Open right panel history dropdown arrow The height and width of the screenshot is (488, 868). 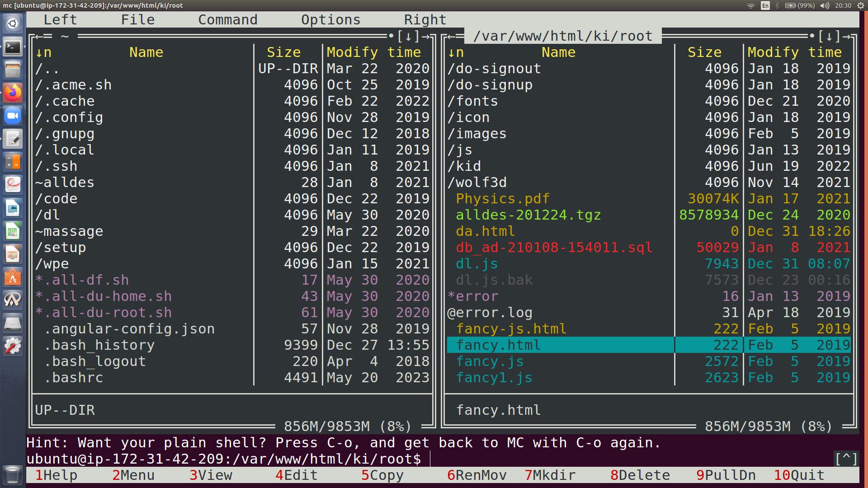pos(829,36)
